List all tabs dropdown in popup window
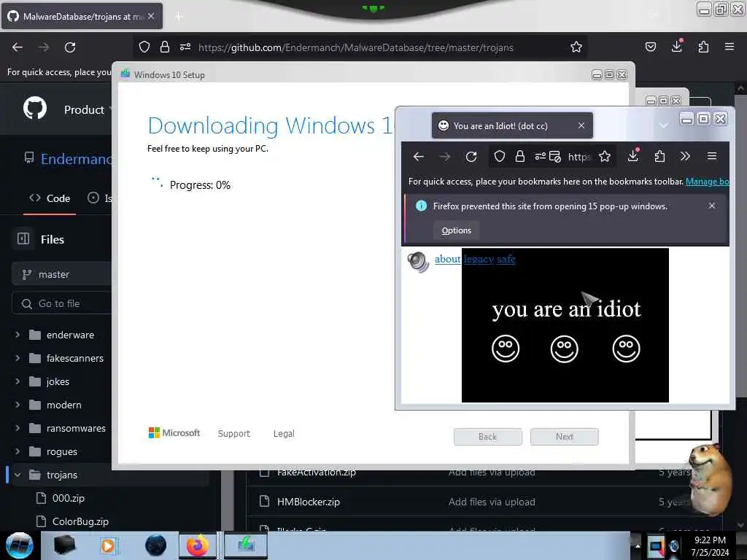This screenshot has height=560, width=747. [664, 125]
